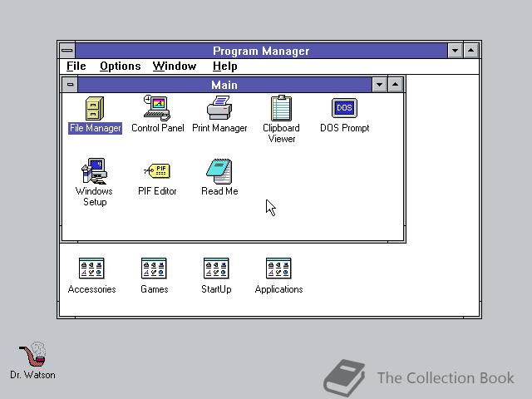The width and height of the screenshot is (532, 399).
Task: Click the Program Manager title bar
Action: [x=261, y=51]
